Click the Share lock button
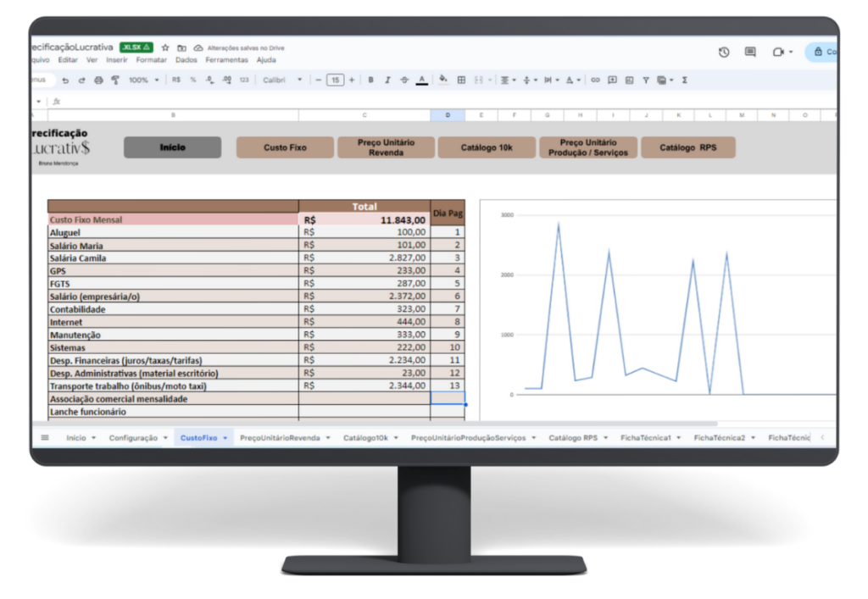 pyautogui.click(x=822, y=52)
